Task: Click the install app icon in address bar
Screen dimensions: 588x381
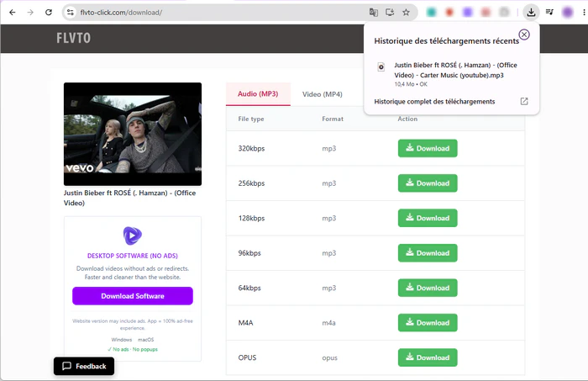Action: (390, 13)
